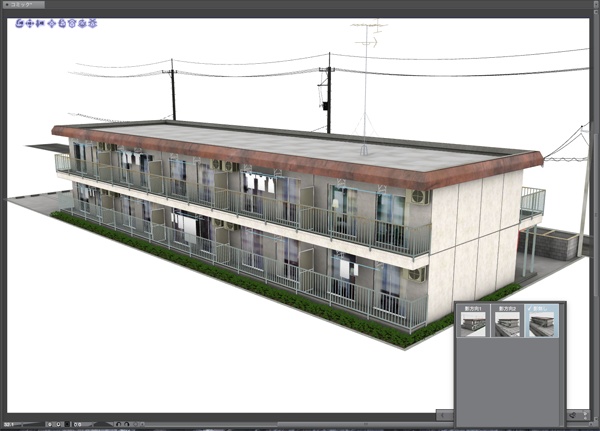This screenshot has height=431, width=600.
Task: Click the left arrow on object launcher bar
Action: [x=443, y=415]
